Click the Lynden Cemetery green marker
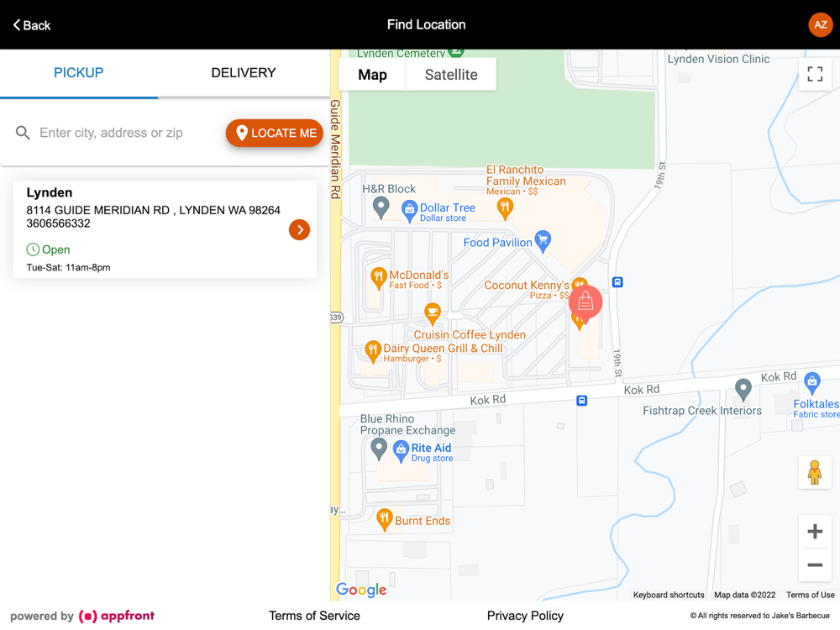Screen dimensions: 840x630 [456, 52]
